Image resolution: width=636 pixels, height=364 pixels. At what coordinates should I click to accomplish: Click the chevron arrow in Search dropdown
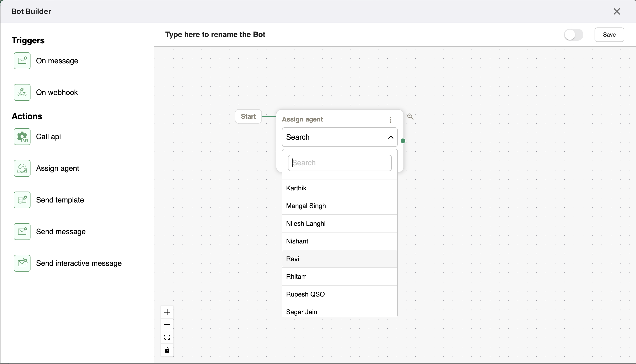[x=390, y=137]
